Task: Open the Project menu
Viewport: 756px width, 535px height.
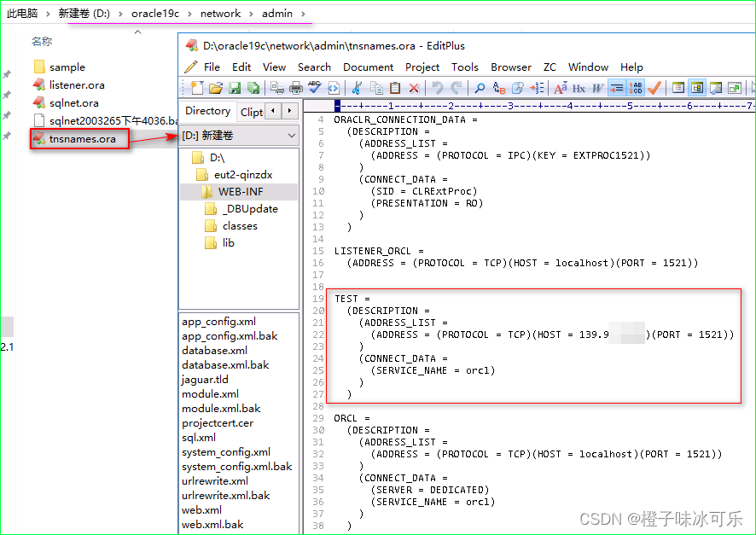Action: pos(422,67)
